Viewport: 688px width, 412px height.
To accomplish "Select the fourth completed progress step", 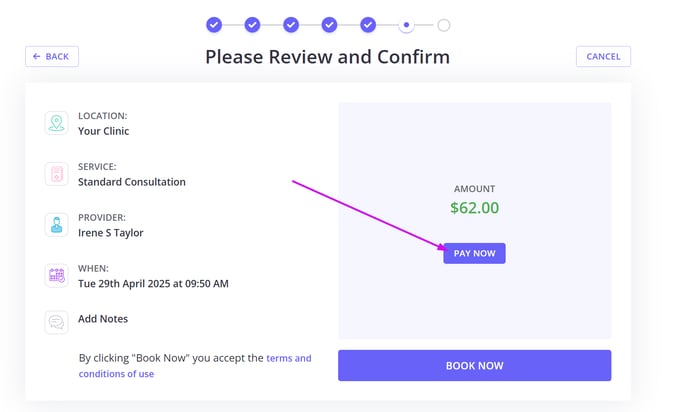I will (x=330, y=25).
